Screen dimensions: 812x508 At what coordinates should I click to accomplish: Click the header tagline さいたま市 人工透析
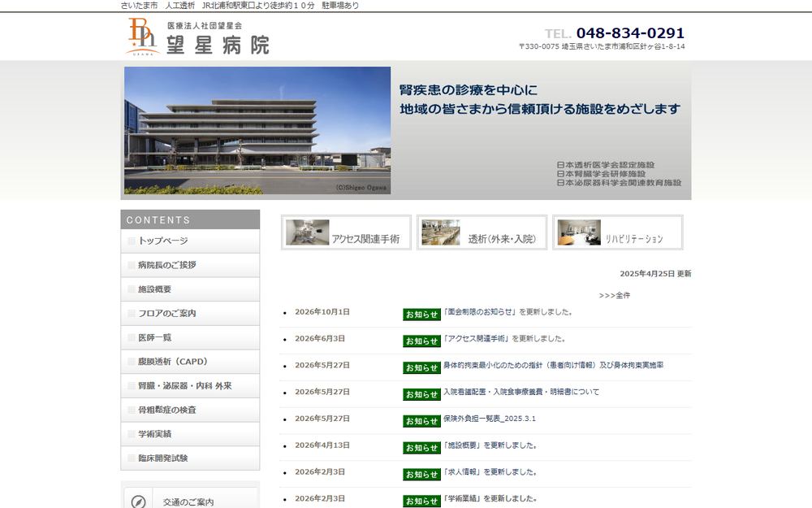click(x=240, y=5)
